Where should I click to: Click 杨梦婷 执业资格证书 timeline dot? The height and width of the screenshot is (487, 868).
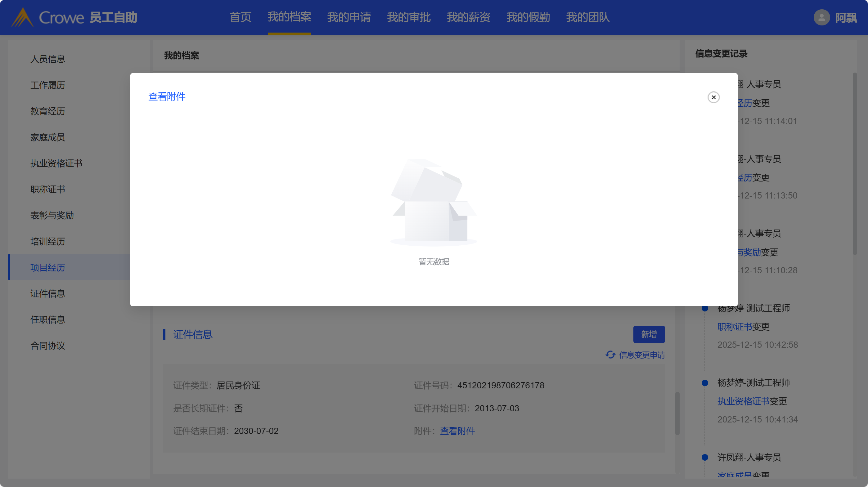[x=704, y=383]
